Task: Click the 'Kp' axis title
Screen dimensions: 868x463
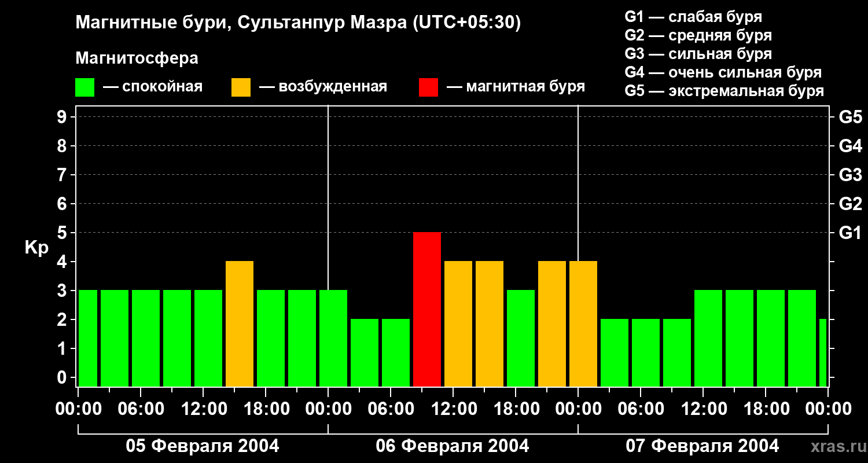Action: 36,248
